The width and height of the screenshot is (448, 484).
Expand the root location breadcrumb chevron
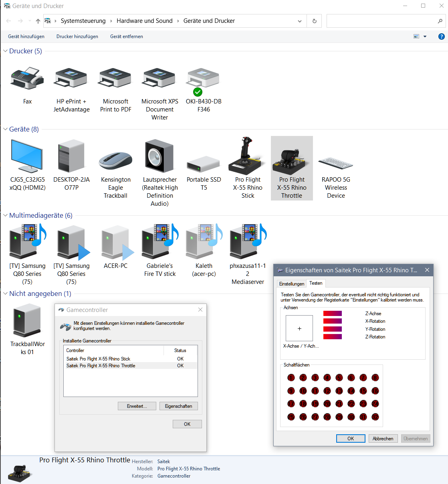pos(55,21)
